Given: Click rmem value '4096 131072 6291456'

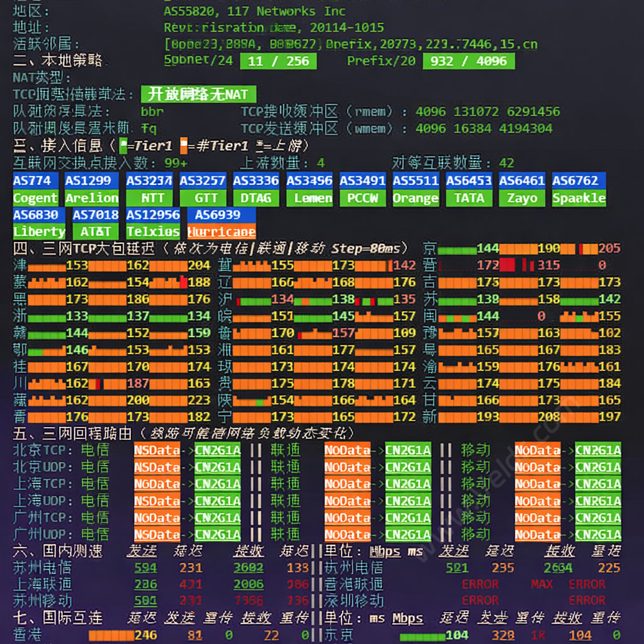Looking at the screenshot, I should pos(487,112).
